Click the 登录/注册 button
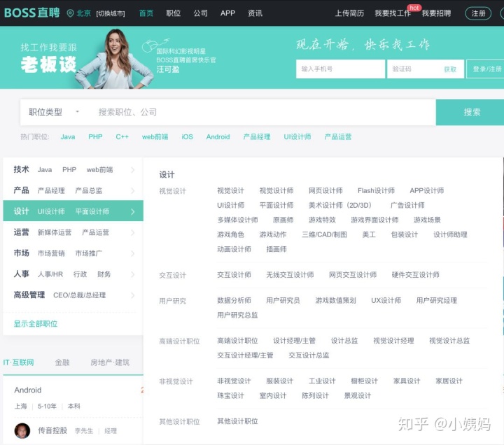 click(x=485, y=69)
